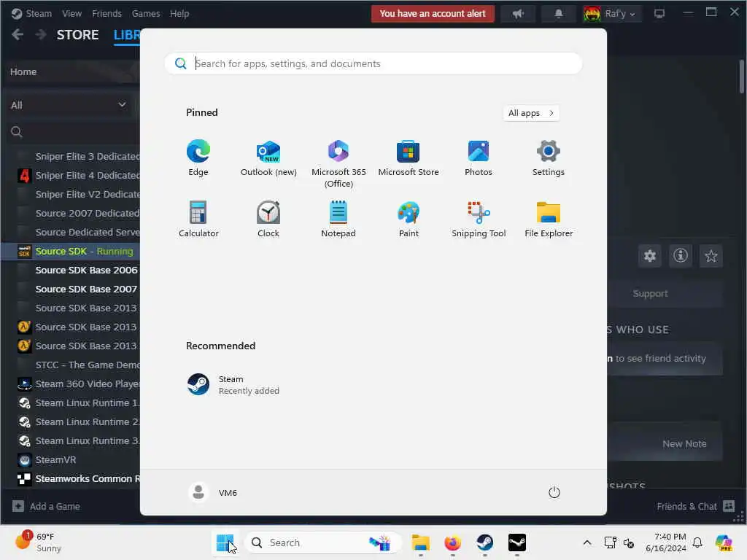The width and height of the screenshot is (747, 560).
Task: Open the Friends menu in Steam
Action: (x=107, y=13)
